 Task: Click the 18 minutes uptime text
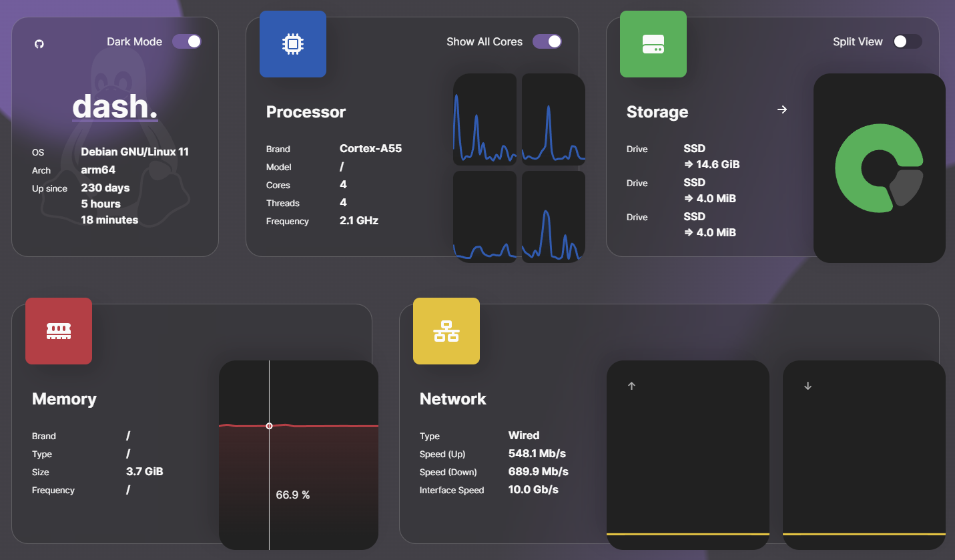point(109,220)
